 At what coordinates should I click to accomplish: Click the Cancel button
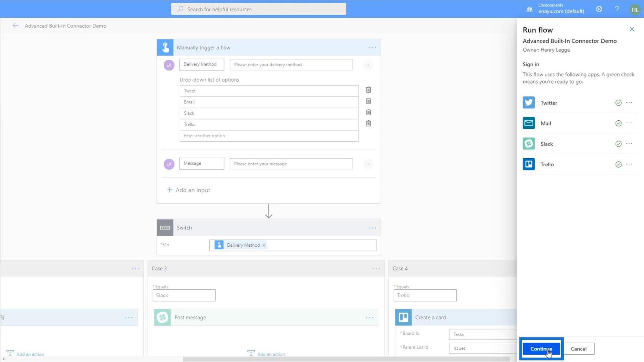pyautogui.click(x=578, y=349)
